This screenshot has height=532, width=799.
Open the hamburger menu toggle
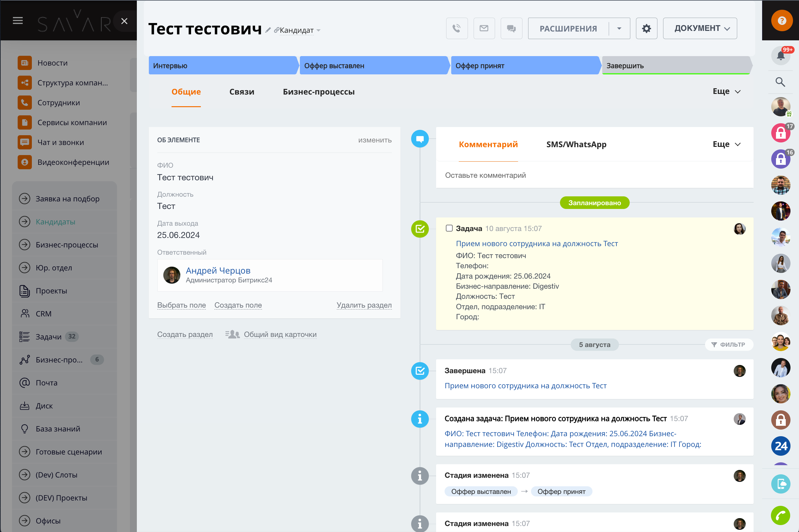point(18,21)
